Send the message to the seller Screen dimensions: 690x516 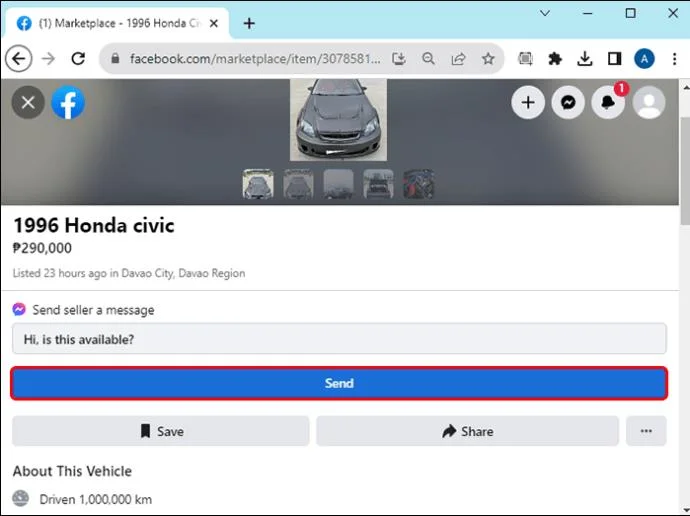click(339, 383)
